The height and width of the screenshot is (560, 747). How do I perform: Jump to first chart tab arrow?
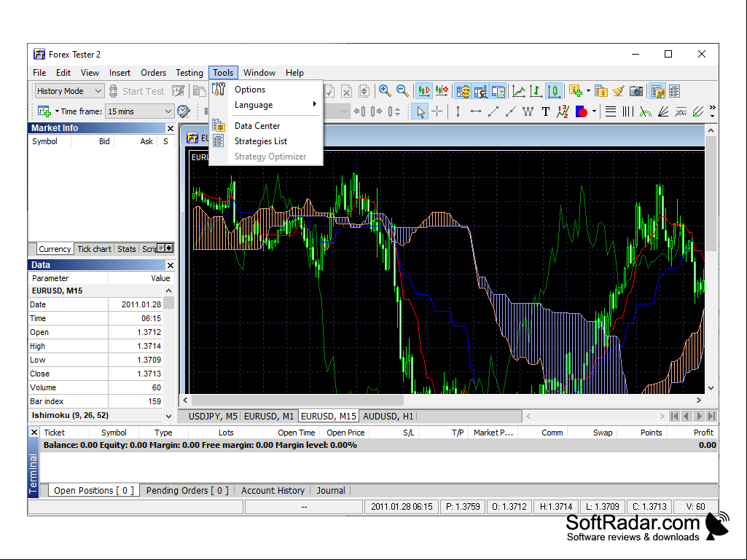(674, 417)
